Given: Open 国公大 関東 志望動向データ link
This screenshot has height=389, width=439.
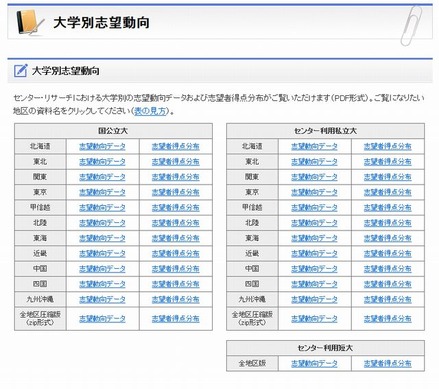Looking at the screenshot, I should [x=102, y=177].
